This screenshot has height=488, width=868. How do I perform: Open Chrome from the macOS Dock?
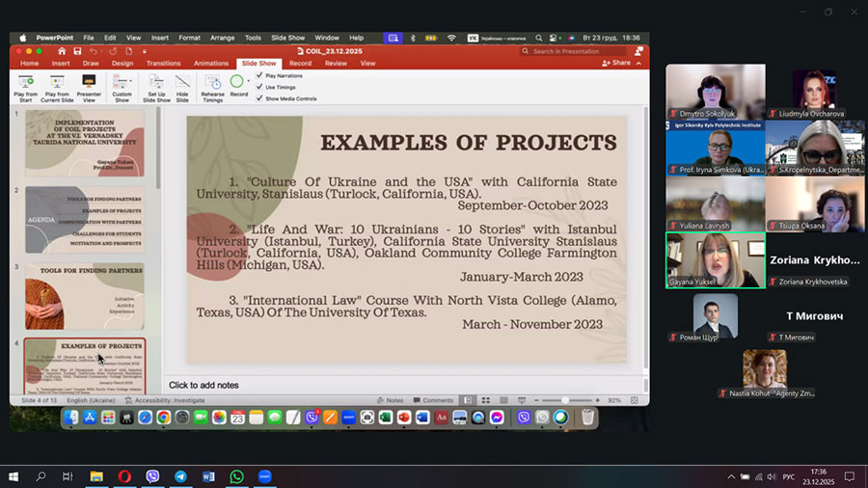click(x=163, y=418)
